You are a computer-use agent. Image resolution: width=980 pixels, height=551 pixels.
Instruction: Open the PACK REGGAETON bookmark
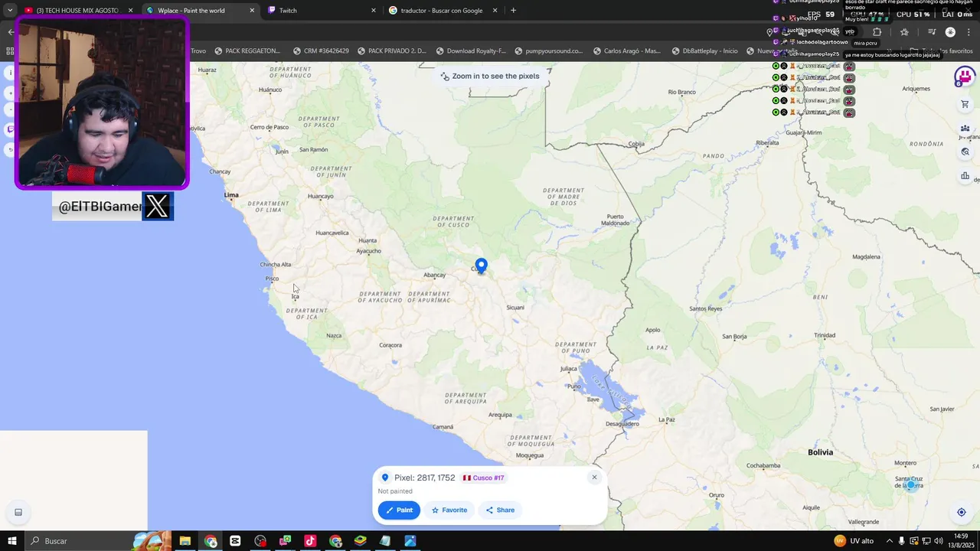(247, 51)
